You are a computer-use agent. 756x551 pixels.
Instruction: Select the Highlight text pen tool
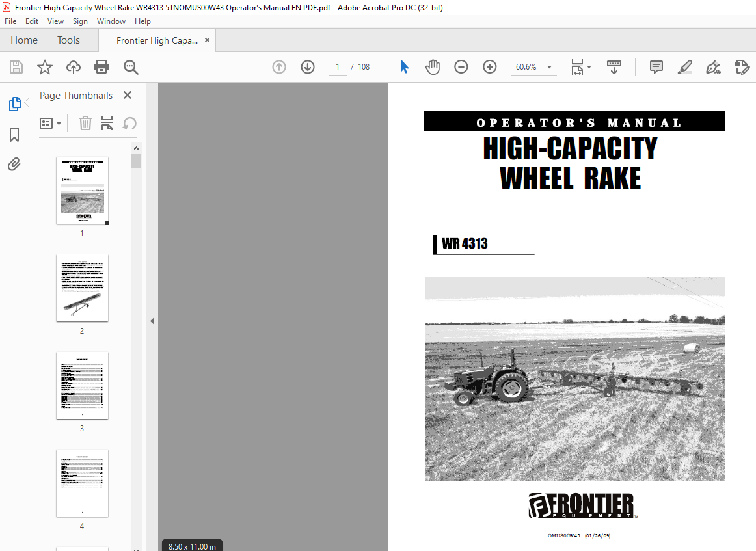pos(684,67)
